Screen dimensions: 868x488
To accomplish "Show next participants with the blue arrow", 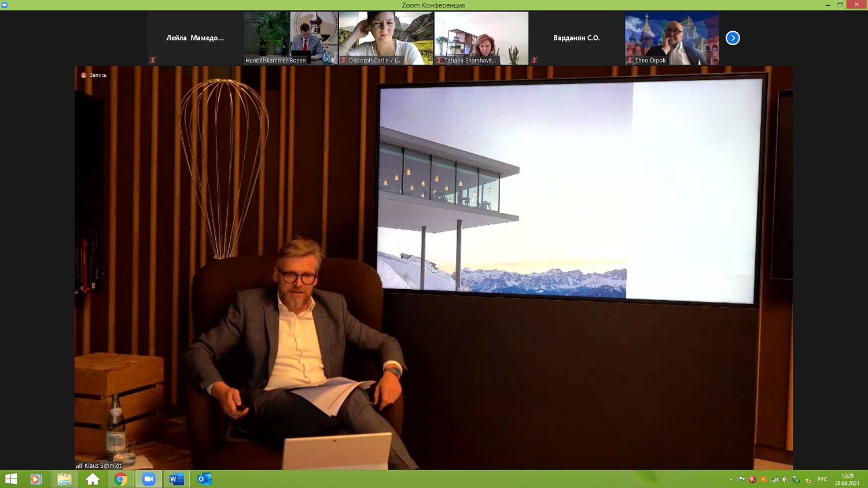I will pos(733,38).
